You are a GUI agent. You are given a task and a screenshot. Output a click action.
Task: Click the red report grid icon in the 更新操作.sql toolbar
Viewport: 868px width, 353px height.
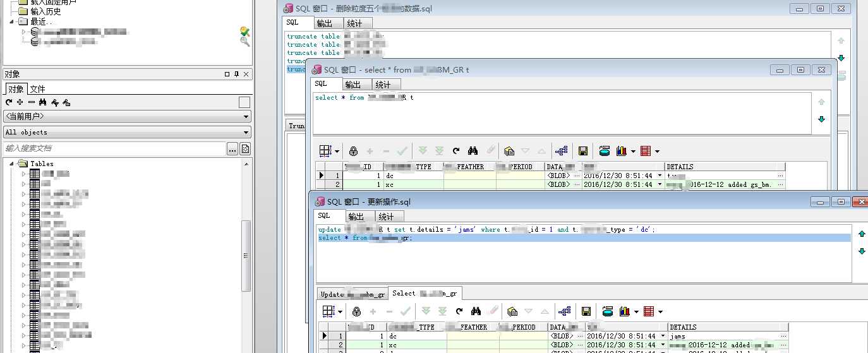pos(648,311)
